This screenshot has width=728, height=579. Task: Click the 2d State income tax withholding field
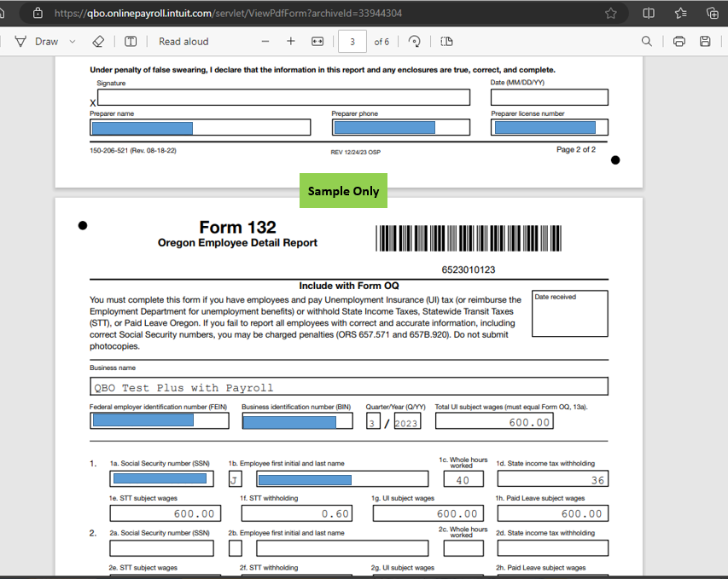pyautogui.click(x=552, y=548)
